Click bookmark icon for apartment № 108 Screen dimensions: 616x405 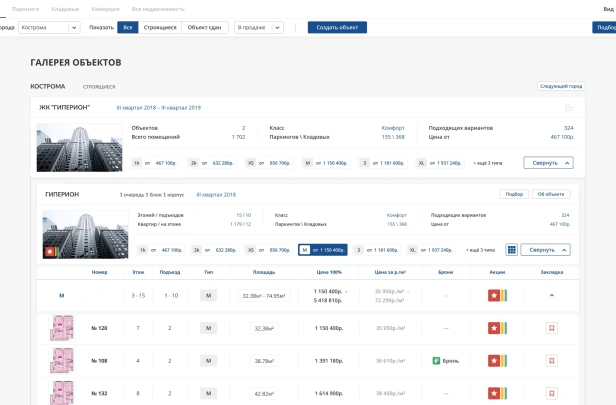(x=551, y=360)
